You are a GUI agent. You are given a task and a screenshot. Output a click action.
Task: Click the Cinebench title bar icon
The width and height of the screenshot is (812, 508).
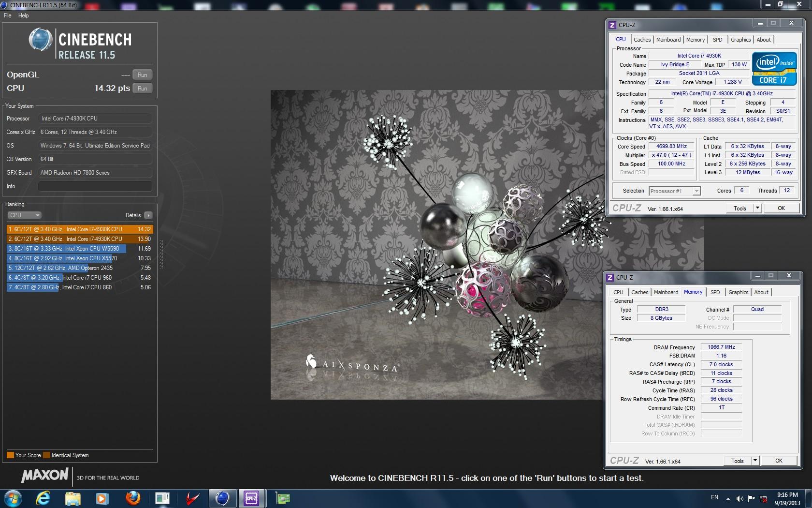pyautogui.click(x=3, y=5)
